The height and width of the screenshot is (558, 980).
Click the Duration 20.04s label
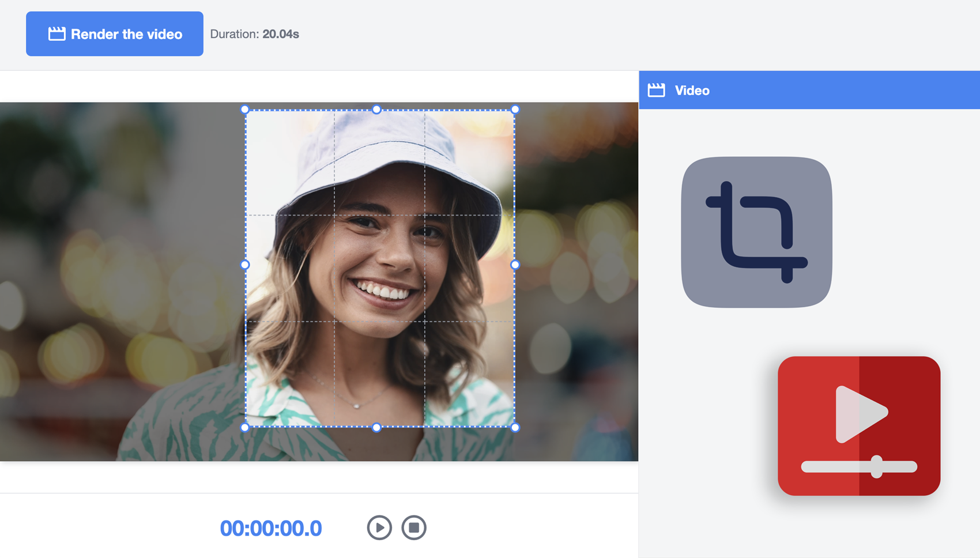[x=254, y=34]
